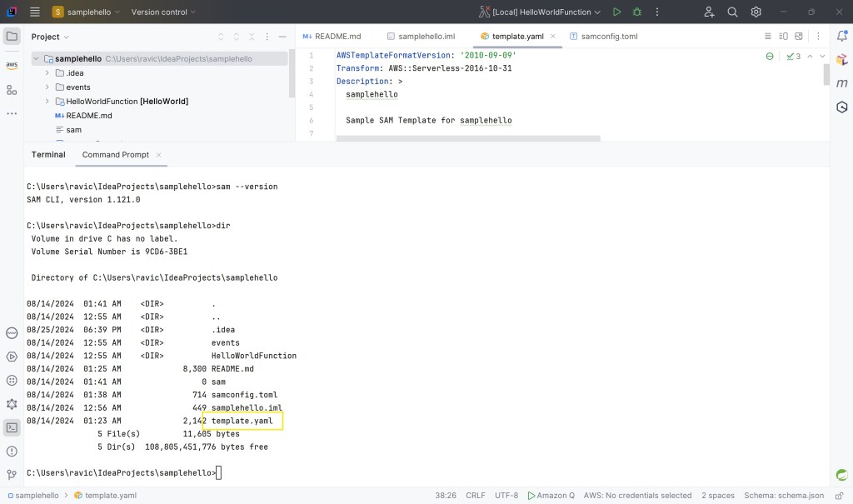Expand the events folder in project tree
853x504 pixels.
47,87
